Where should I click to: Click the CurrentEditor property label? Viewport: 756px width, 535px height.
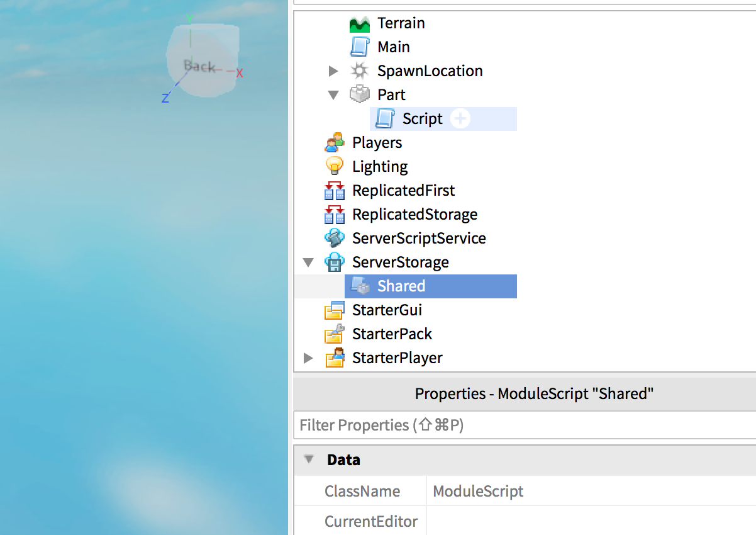(x=371, y=521)
